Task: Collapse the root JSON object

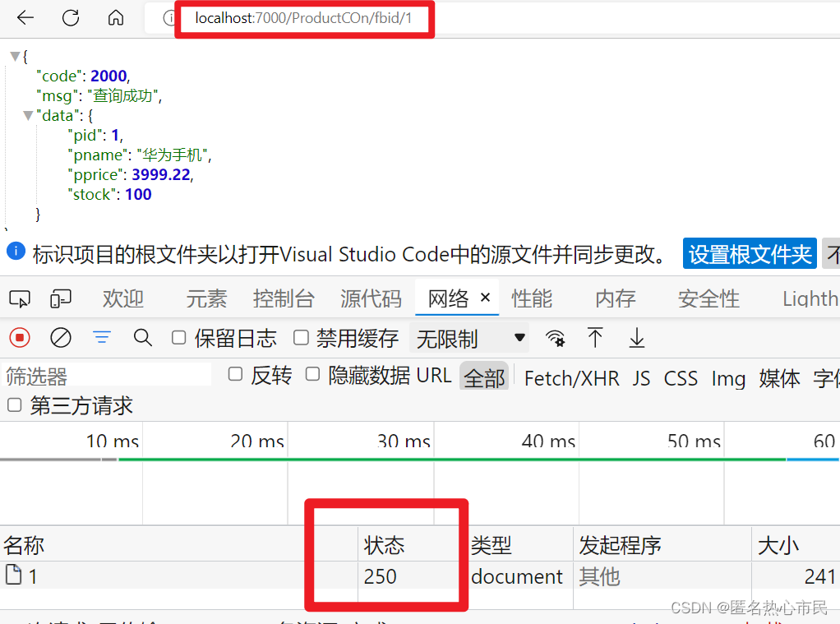Action: [15, 56]
